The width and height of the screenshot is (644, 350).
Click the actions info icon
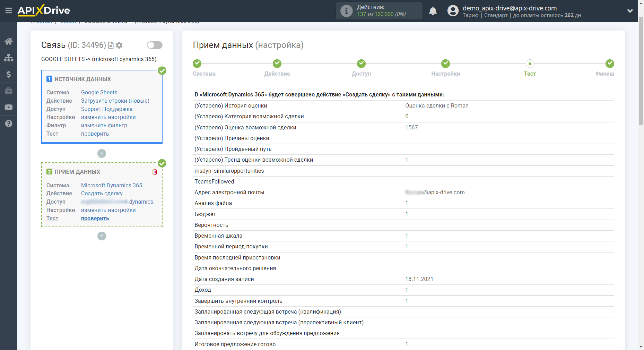tap(346, 11)
